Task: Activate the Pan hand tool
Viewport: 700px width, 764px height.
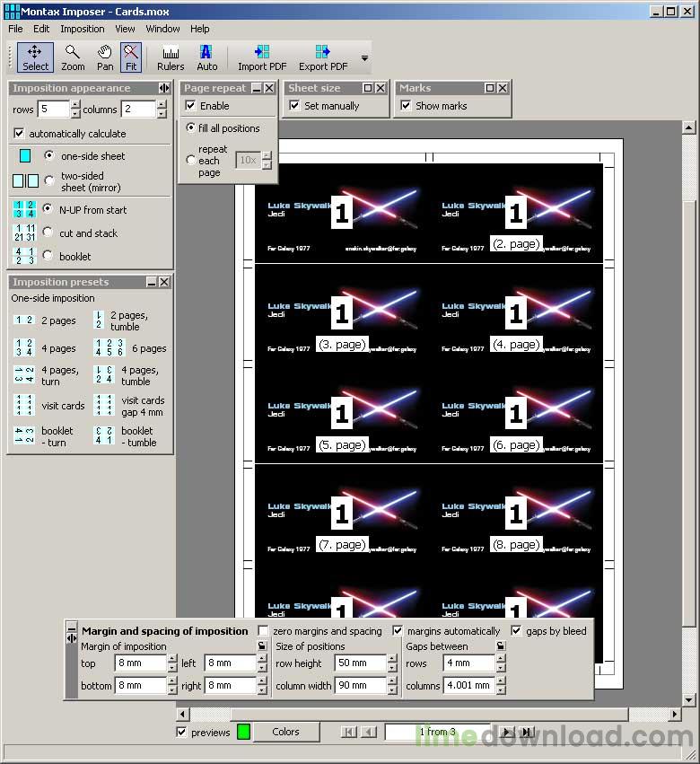Action: coord(105,57)
